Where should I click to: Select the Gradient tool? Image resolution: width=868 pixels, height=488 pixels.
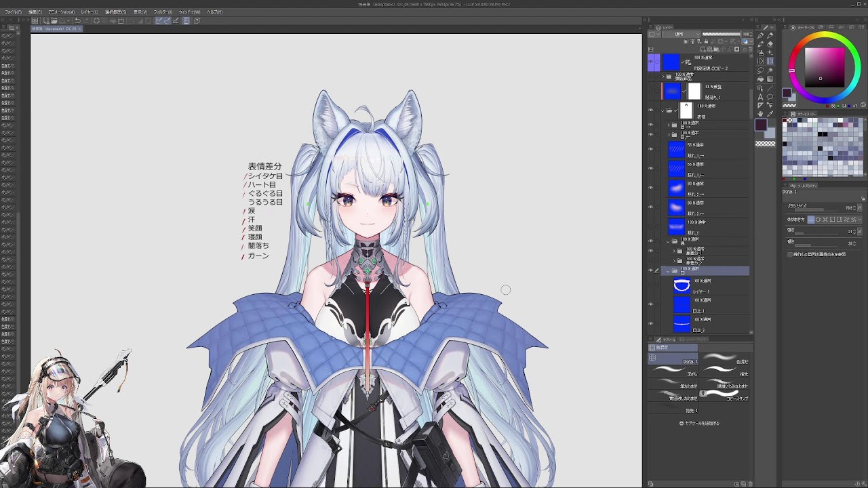pyautogui.click(x=770, y=79)
